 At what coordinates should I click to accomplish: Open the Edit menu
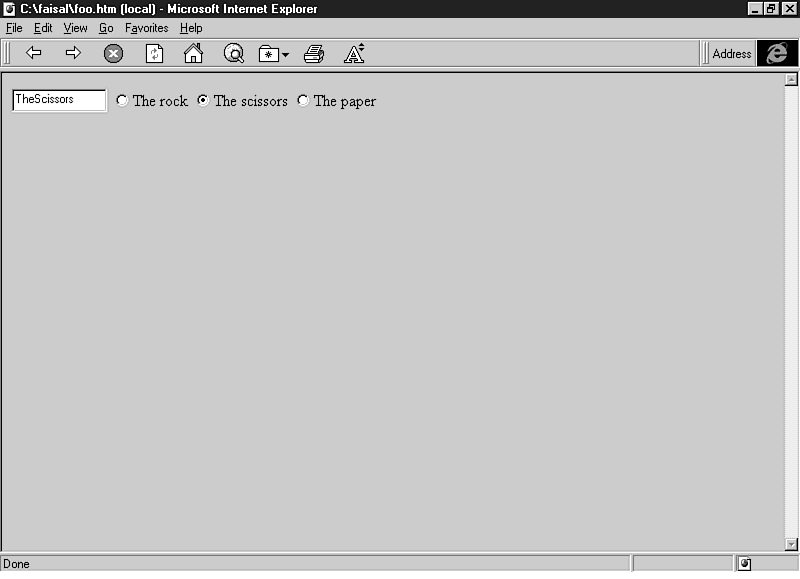[x=43, y=28]
